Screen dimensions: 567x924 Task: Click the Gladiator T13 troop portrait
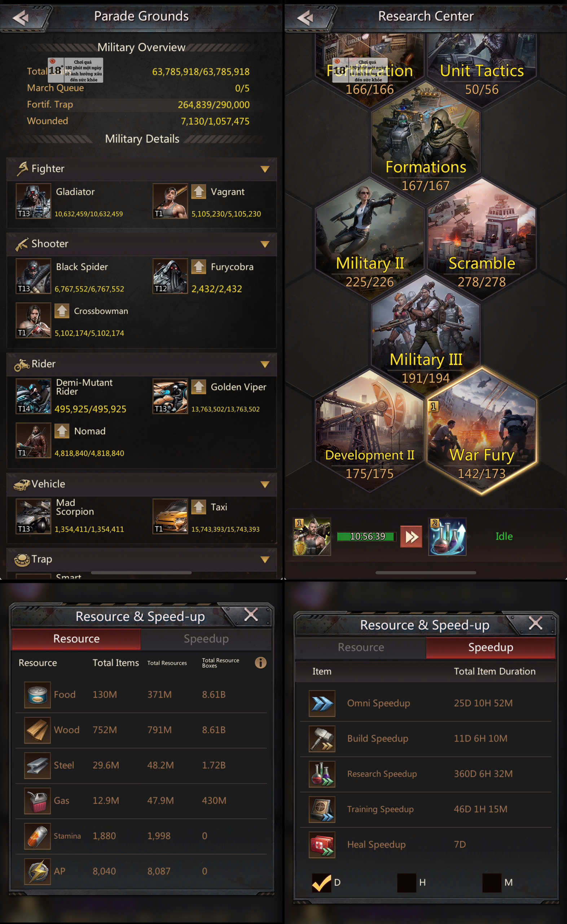point(34,201)
